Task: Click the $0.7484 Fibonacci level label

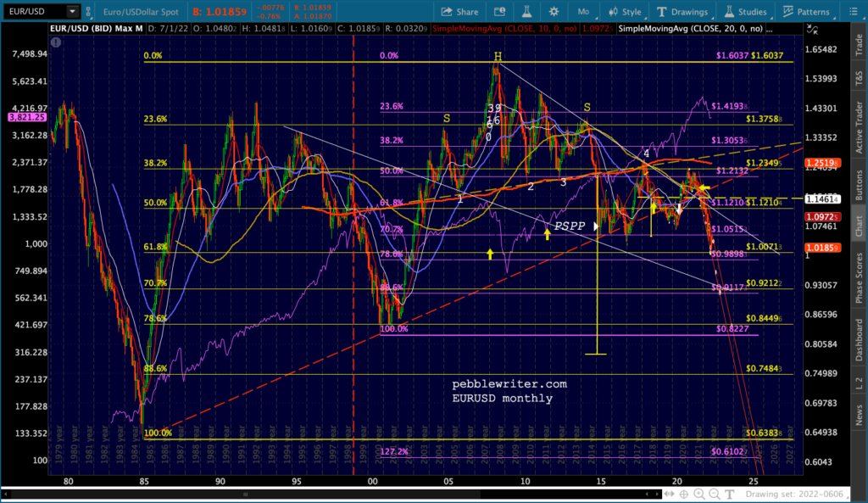Action: 764,368
